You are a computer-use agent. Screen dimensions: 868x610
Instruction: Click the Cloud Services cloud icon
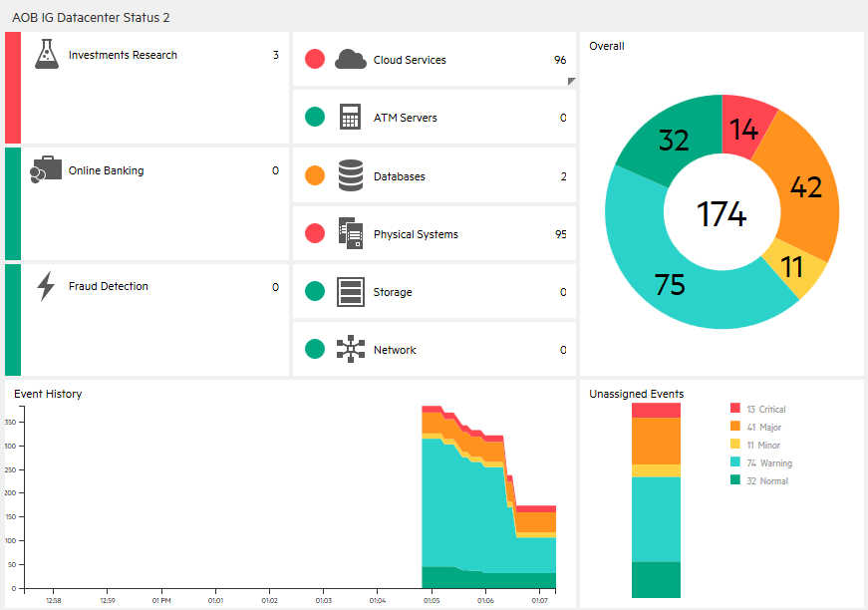tap(351, 59)
